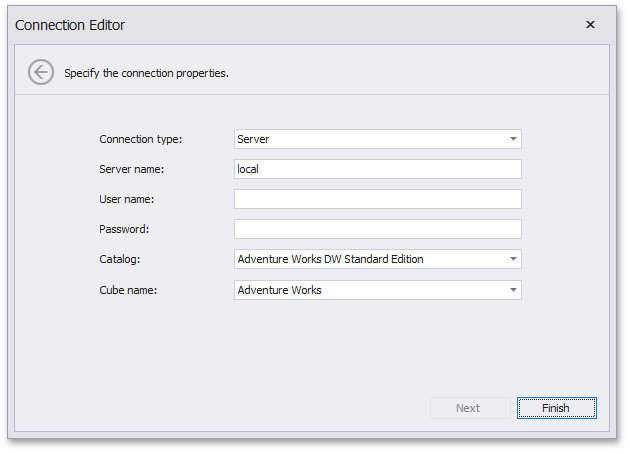The width and height of the screenshot is (630, 454).
Task: Click into the empty User name field
Action: pos(378,199)
